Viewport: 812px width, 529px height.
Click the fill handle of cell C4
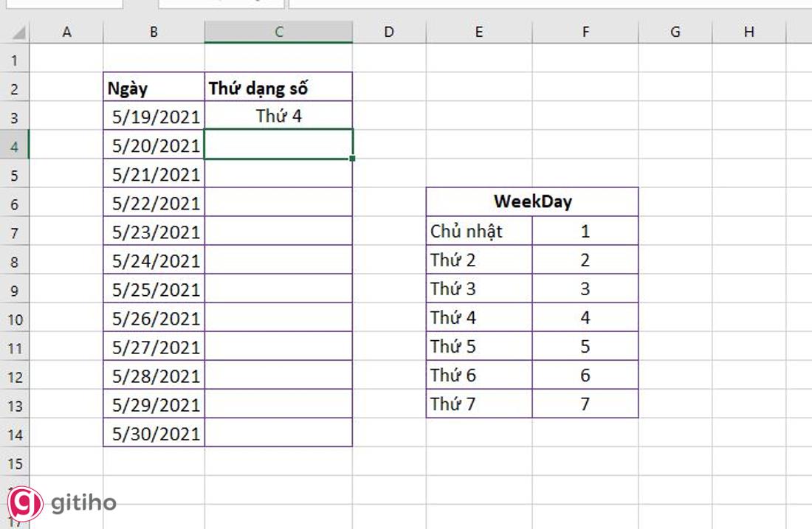pos(353,158)
